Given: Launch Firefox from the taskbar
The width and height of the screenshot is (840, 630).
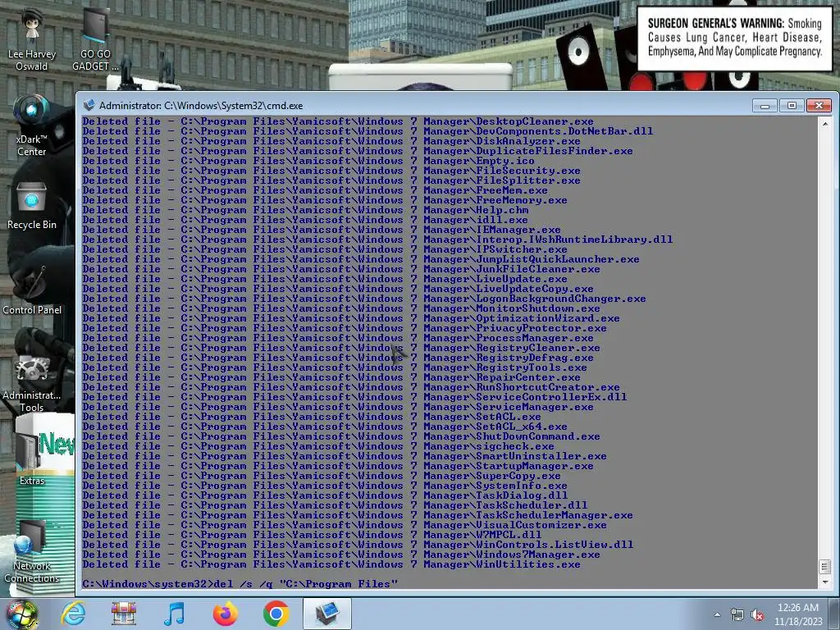Looking at the screenshot, I should point(225,614).
